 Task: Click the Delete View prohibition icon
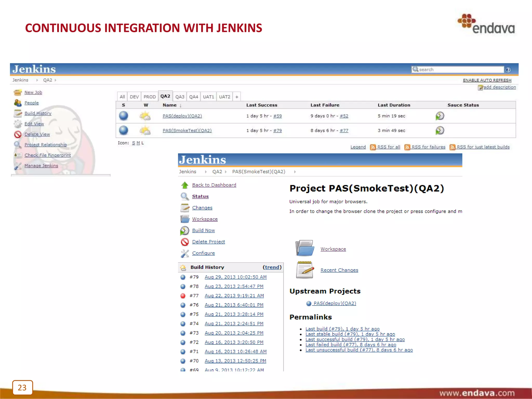18,134
